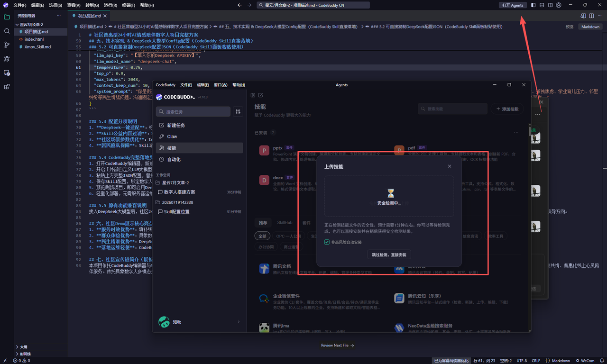Image resolution: width=607 pixels, height=364 pixels.
Task: Click the pptx skill icon
Action: 264,151
